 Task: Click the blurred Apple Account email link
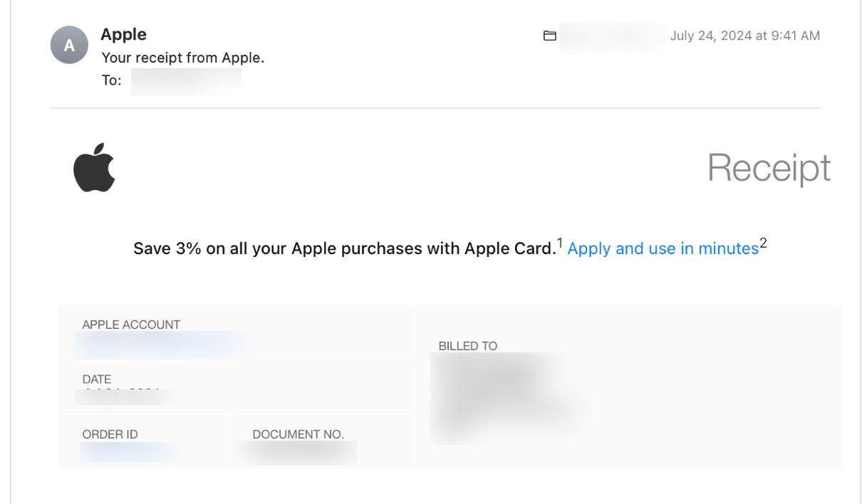160,343
